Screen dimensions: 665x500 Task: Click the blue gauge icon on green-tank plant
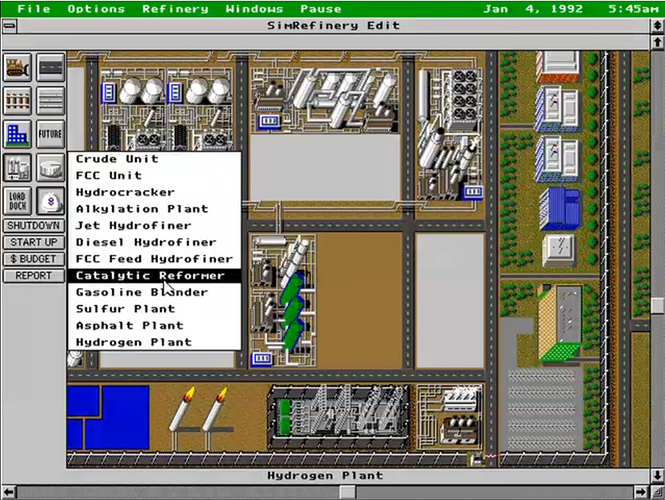262,359
